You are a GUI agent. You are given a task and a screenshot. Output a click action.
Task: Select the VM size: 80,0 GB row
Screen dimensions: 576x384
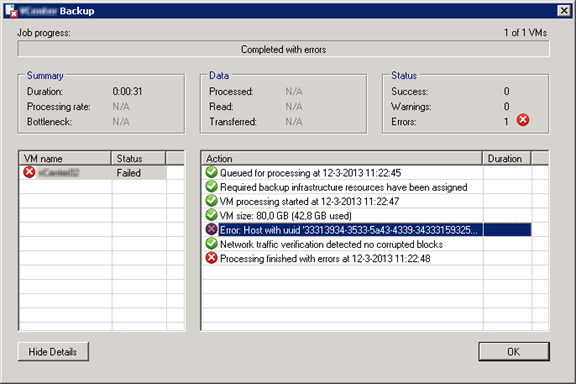click(366, 216)
